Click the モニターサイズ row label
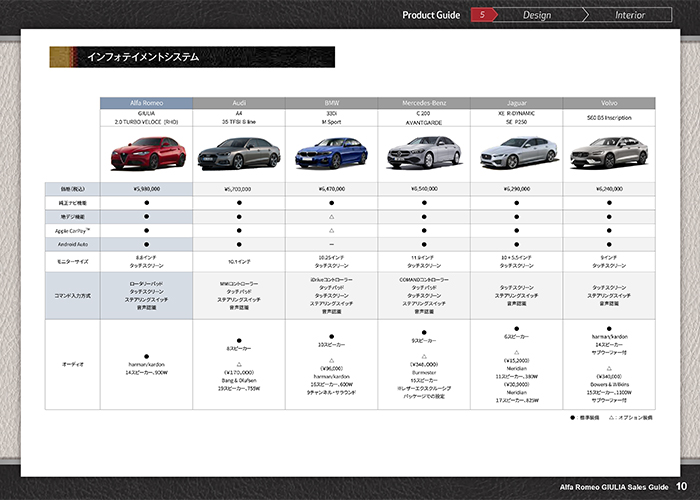The height and width of the screenshot is (500, 700). point(72,262)
